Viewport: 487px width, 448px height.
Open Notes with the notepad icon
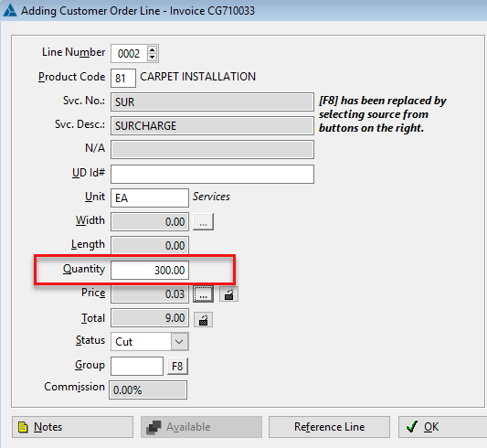23,427
